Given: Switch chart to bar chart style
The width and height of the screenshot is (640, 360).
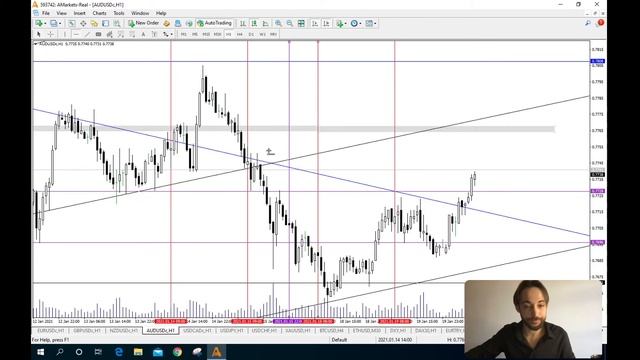Looking at the screenshot, I should coord(243,23).
